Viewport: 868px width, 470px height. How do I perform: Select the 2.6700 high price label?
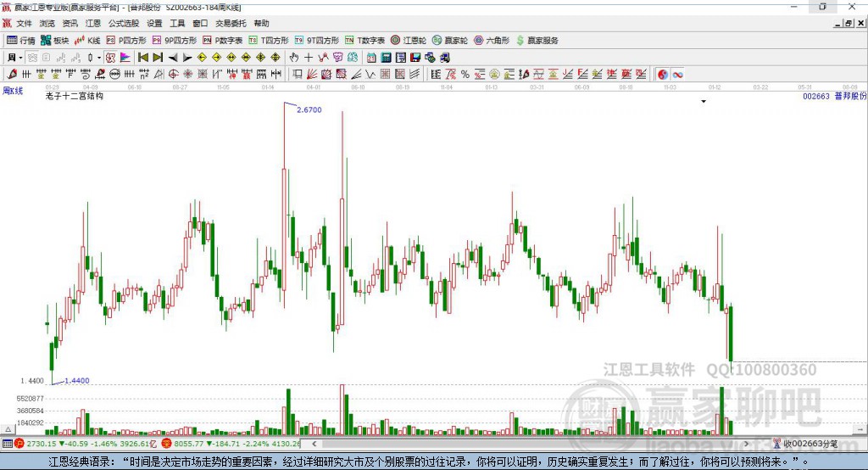click(x=309, y=109)
